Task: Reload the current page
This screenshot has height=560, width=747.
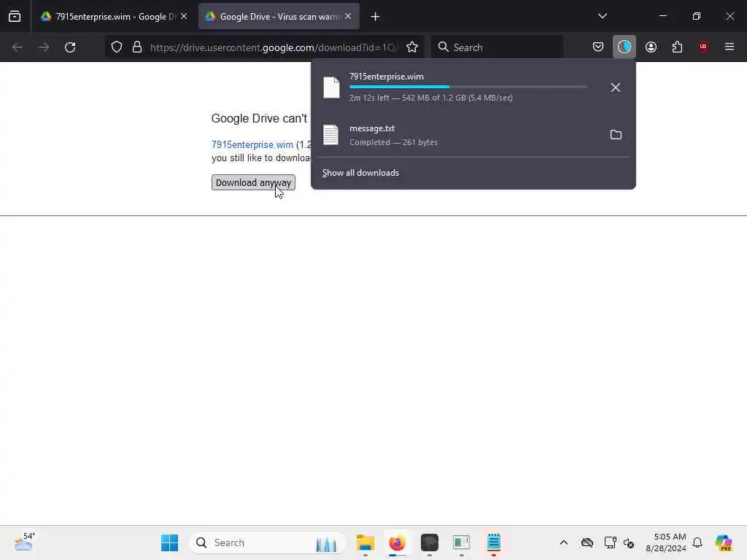Action: (x=70, y=47)
